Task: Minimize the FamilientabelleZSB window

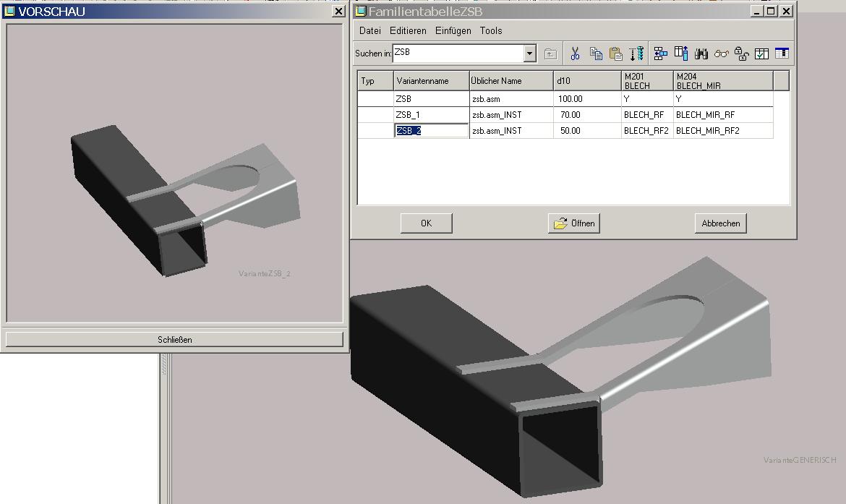Action: pos(758,12)
